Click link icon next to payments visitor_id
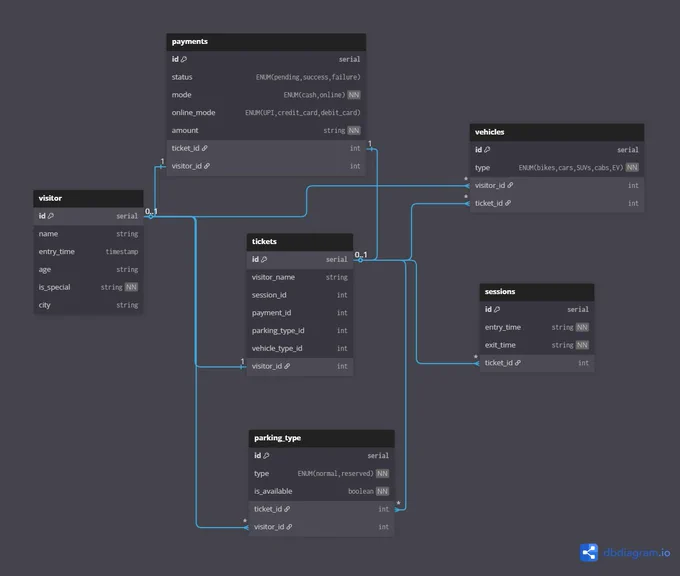Viewport: 680px width, 576px height. (207, 166)
